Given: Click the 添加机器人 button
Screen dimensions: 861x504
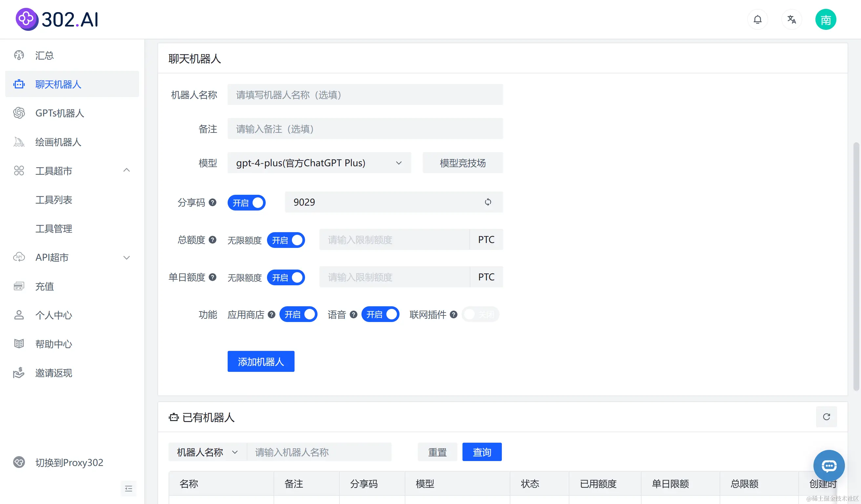Looking at the screenshot, I should click(x=261, y=361).
